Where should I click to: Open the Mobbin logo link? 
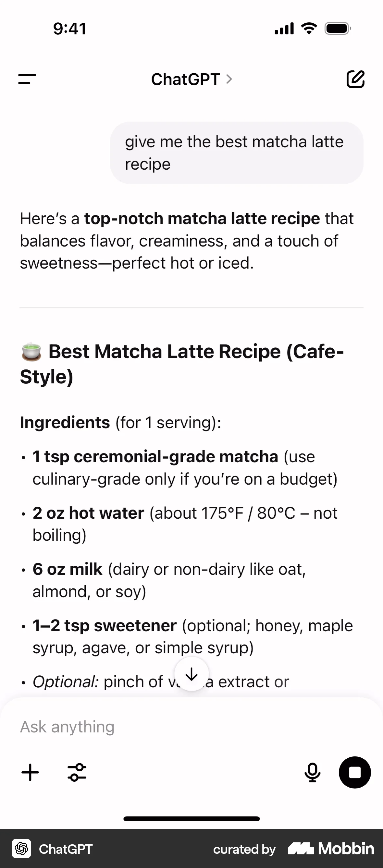click(331, 849)
